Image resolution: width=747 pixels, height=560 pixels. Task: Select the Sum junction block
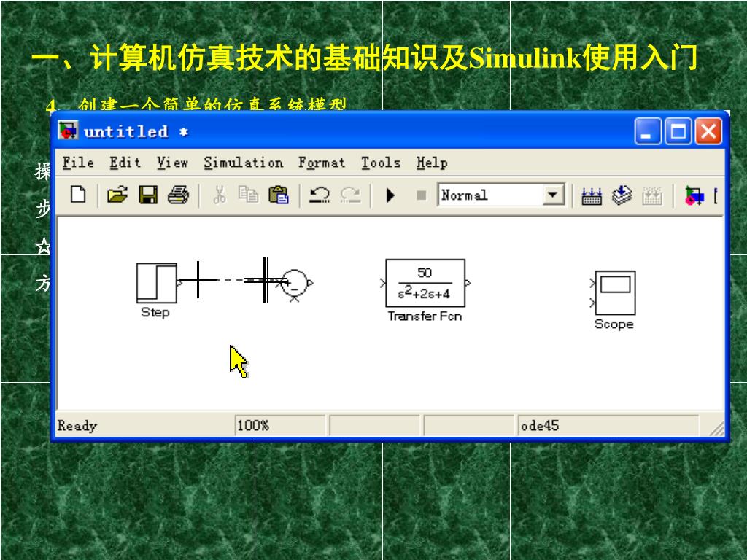[295, 283]
